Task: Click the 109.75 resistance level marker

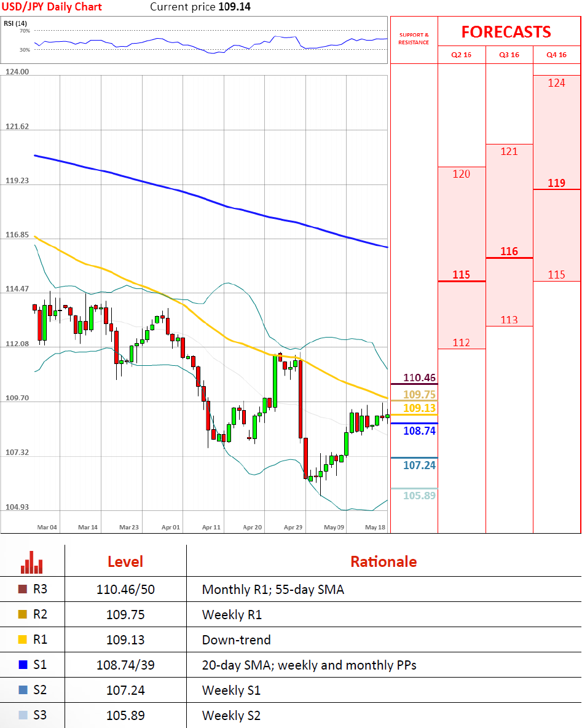Action: [420, 395]
